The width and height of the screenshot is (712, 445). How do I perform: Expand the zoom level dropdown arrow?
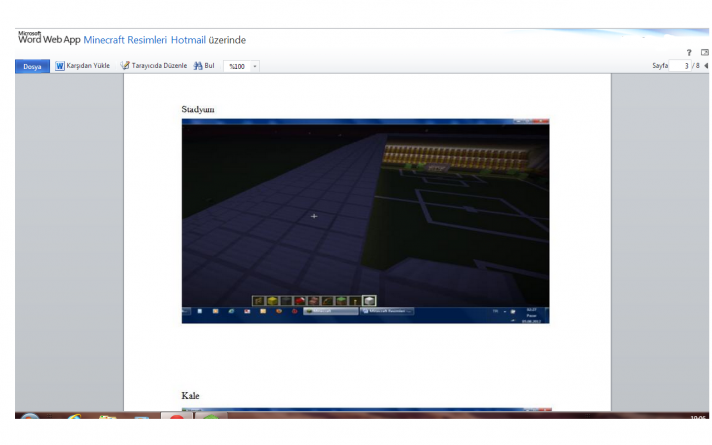pyautogui.click(x=255, y=66)
